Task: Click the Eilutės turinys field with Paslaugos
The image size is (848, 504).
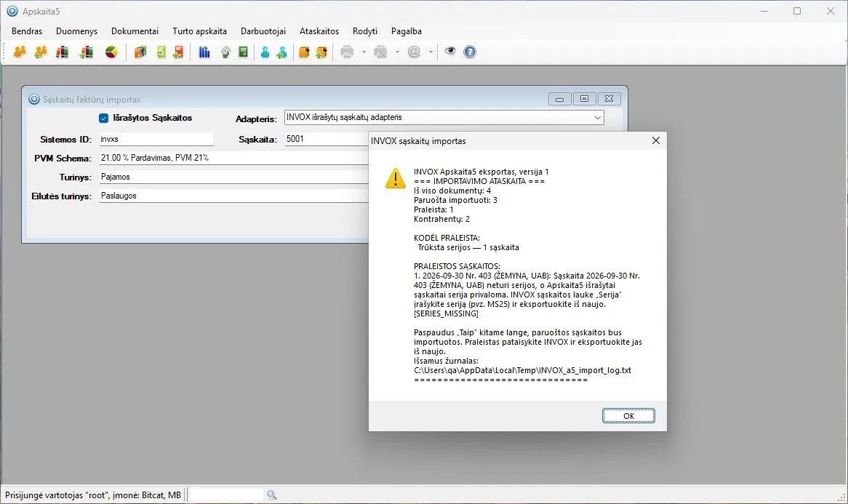Action: 233,196
